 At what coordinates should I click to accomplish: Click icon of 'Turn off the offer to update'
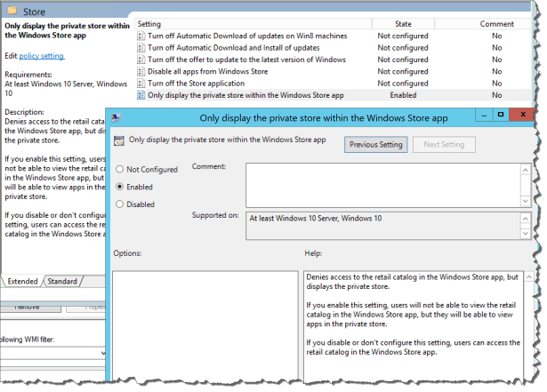[x=142, y=60]
